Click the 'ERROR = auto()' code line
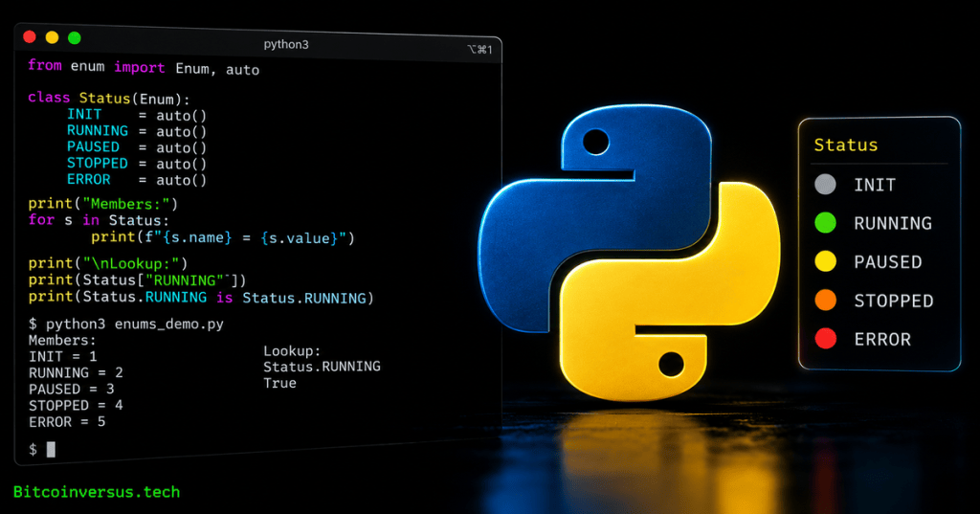The height and width of the screenshot is (514, 980). click(137, 180)
